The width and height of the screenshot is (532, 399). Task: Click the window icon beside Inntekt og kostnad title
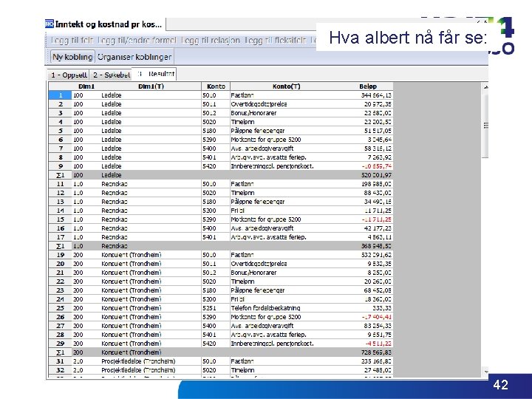click(50, 24)
